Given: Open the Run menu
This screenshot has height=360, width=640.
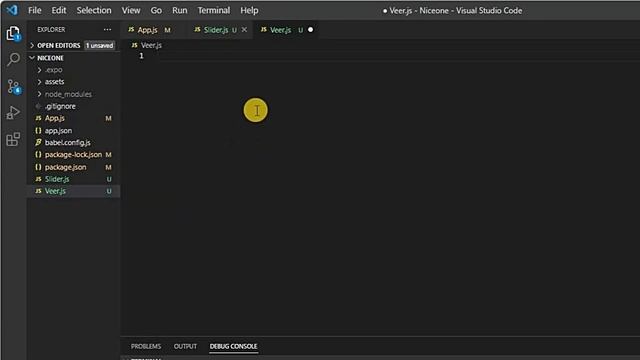Looking at the screenshot, I should click(x=180, y=10).
